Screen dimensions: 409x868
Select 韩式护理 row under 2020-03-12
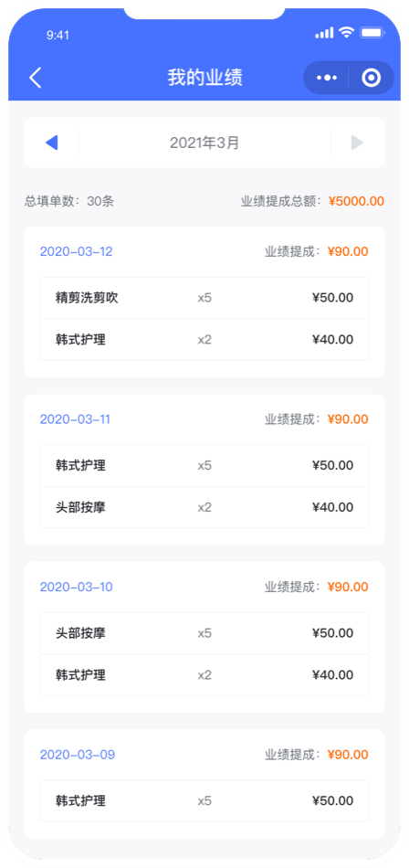pos(204,339)
